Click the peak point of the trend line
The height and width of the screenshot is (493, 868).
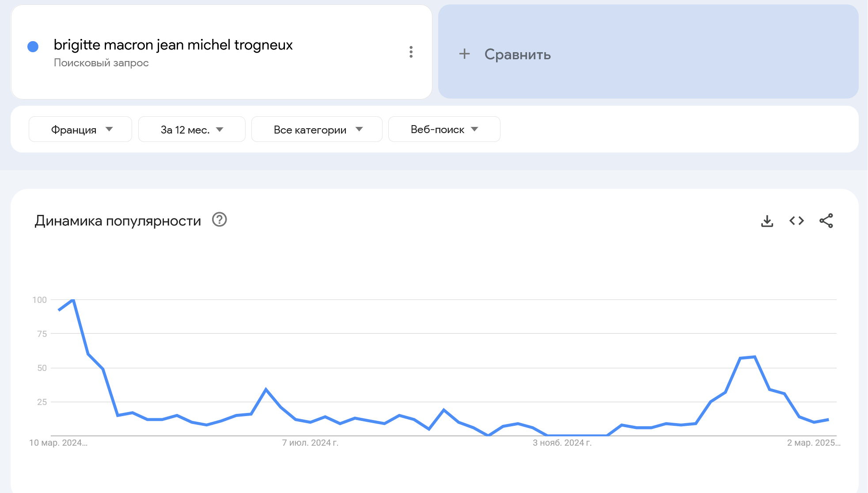pyautogui.click(x=72, y=300)
